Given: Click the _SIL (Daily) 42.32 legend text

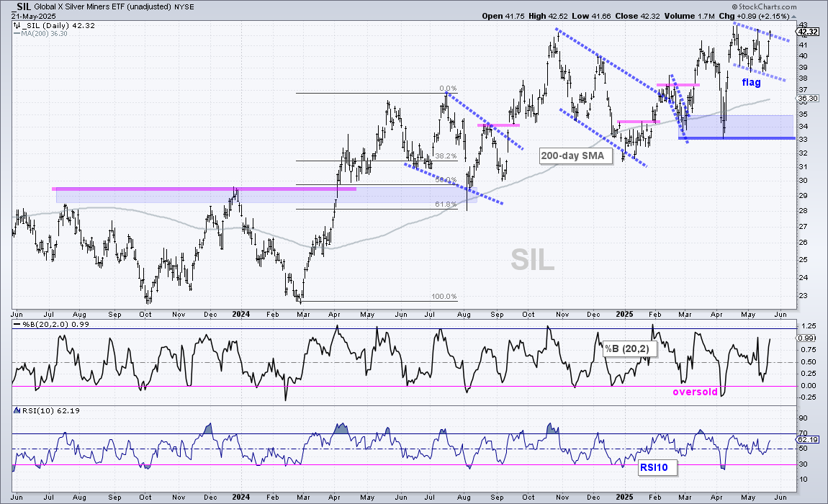Looking at the screenshot, I should 58,25.
